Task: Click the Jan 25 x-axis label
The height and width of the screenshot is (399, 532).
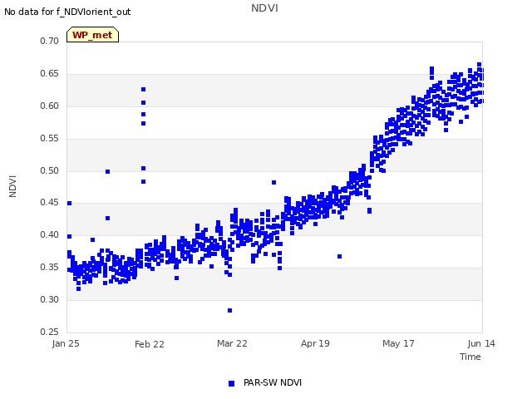Action: click(66, 343)
